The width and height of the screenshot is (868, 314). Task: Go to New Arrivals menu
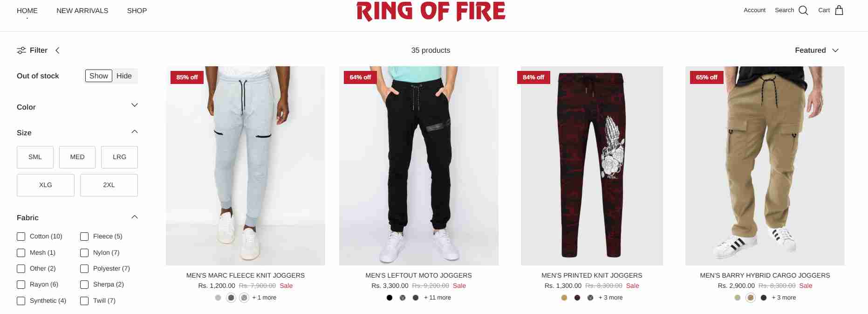[x=82, y=11]
